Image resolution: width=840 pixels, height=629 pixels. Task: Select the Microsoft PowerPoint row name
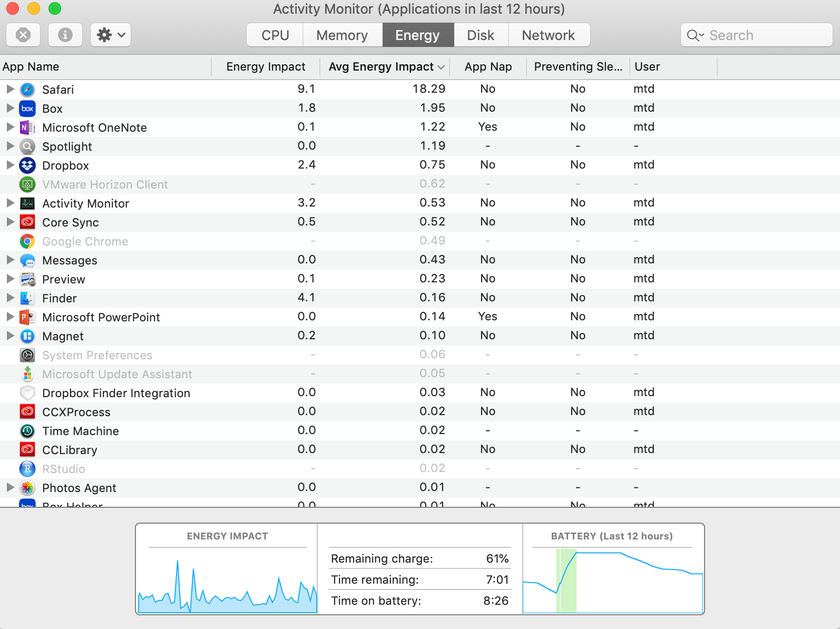click(x=101, y=317)
